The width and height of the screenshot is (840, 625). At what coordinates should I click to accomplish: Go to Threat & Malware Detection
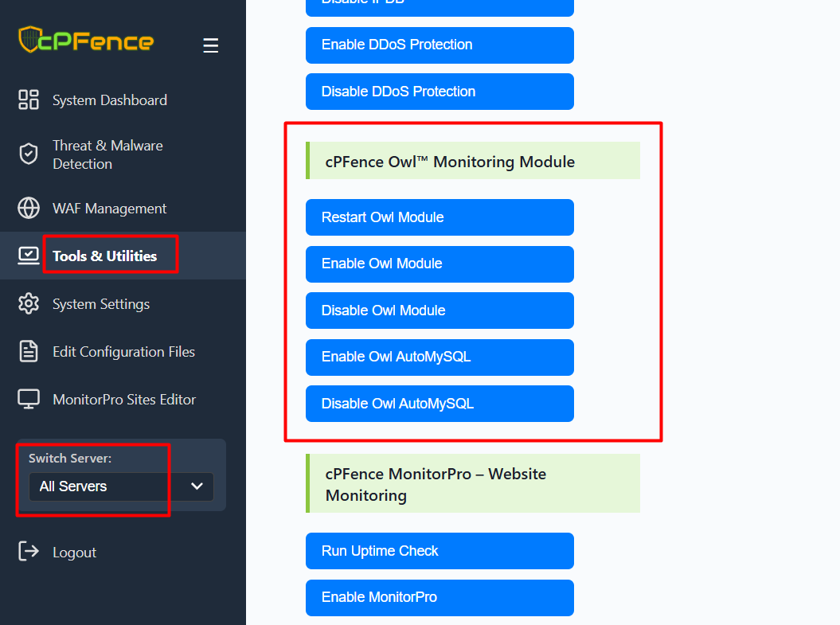point(107,154)
